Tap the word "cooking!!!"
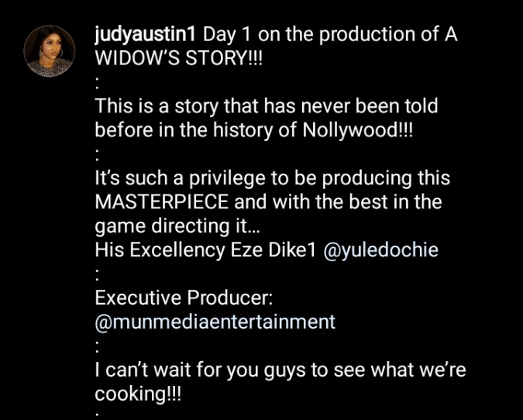523x420 pixels. pyautogui.click(x=138, y=394)
